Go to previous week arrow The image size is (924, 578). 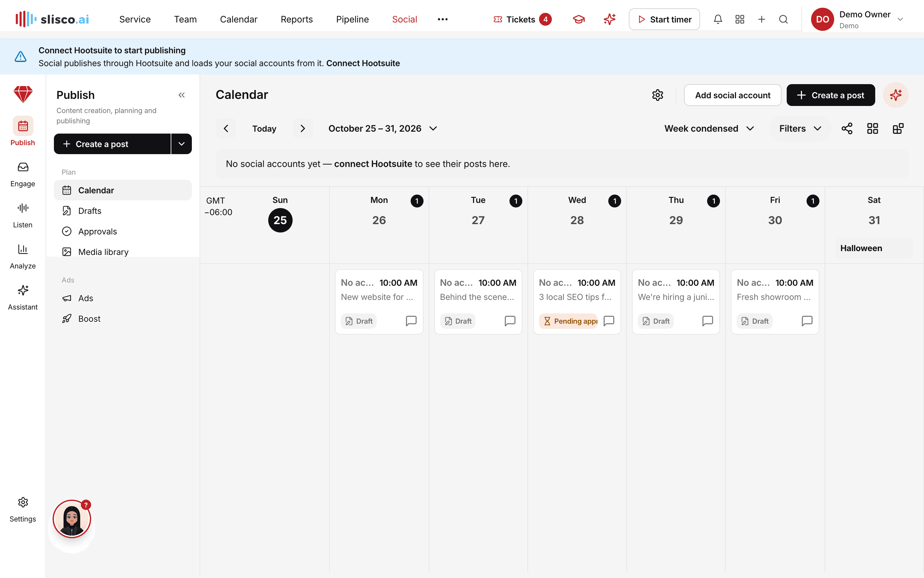click(226, 128)
